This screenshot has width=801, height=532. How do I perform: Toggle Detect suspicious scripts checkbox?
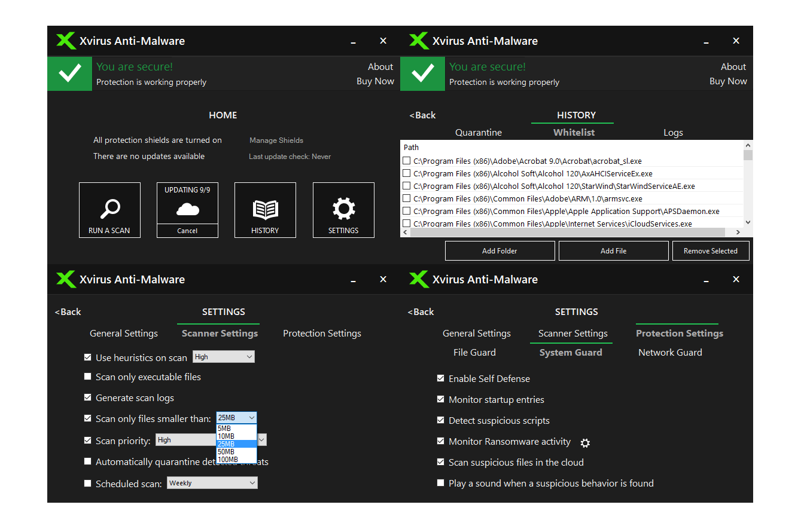[x=441, y=420]
